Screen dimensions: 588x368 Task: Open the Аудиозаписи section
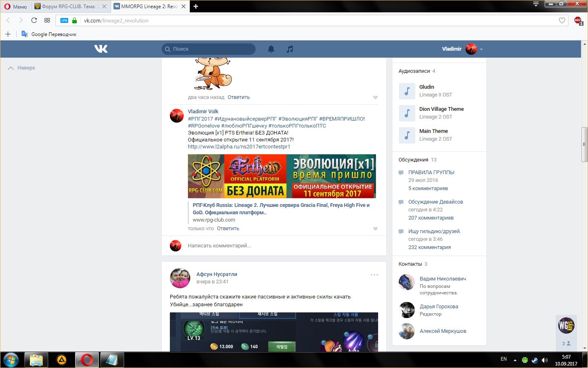click(x=414, y=71)
